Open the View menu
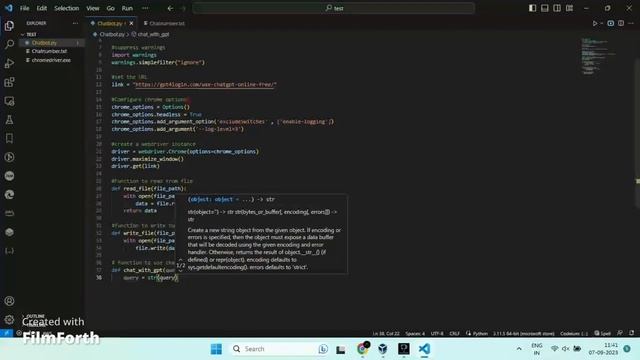This screenshot has height=360, width=640. pyautogui.click(x=93, y=8)
